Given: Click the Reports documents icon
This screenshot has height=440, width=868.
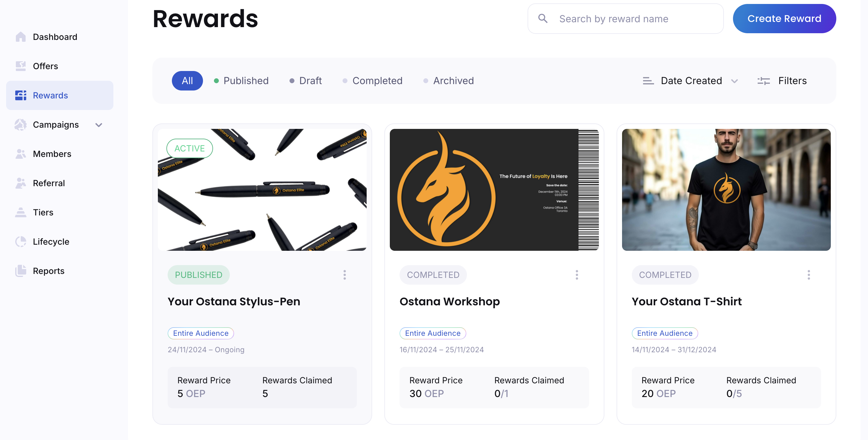Looking at the screenshot, I should pyautogui.click(x=20, y=271).
